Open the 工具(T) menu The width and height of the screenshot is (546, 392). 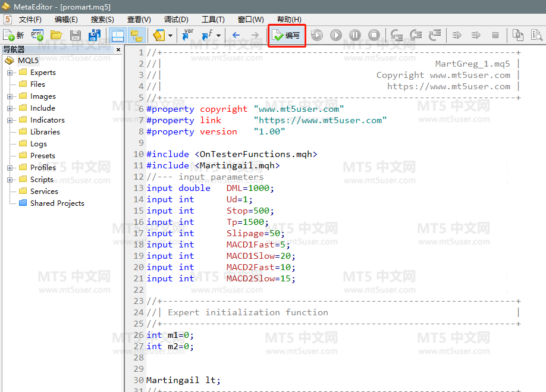click(213, 20)
